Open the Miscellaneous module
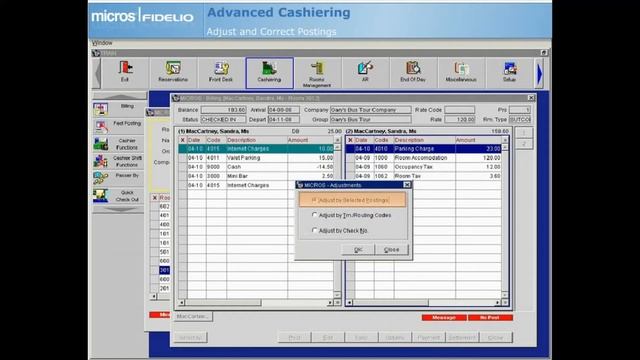This screenshot has height=360, width=640. click(461, 72)
